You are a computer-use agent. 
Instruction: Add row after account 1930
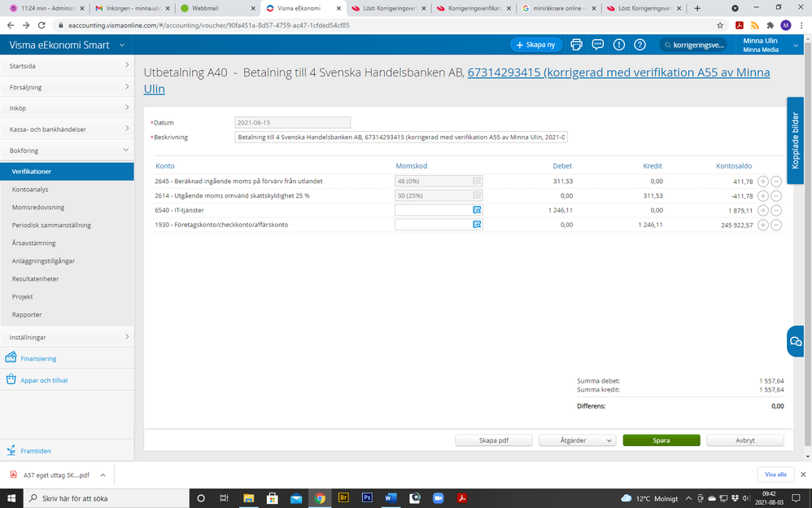763,225
